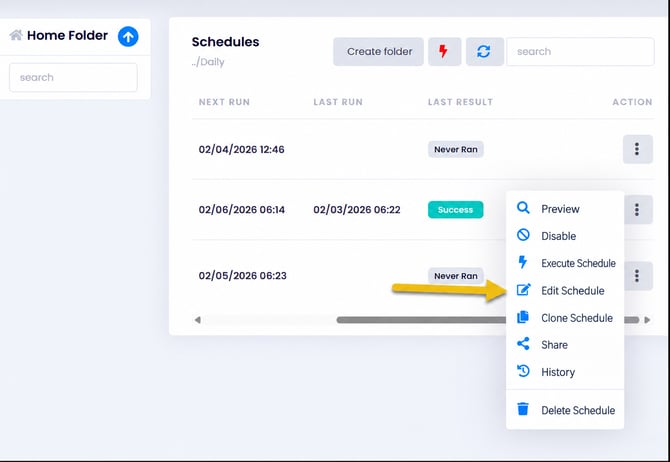Pick Clone Schedule in the menu

tap(565, 318)
